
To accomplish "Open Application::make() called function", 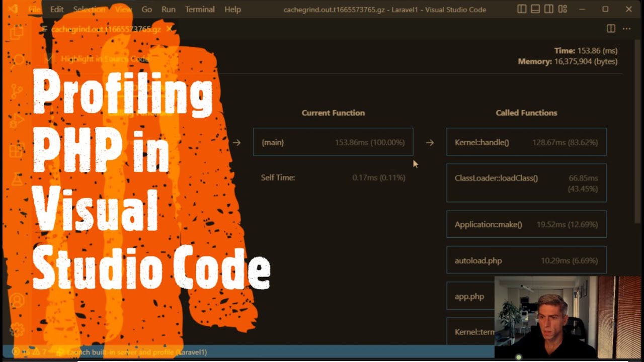I will point(526,224).
